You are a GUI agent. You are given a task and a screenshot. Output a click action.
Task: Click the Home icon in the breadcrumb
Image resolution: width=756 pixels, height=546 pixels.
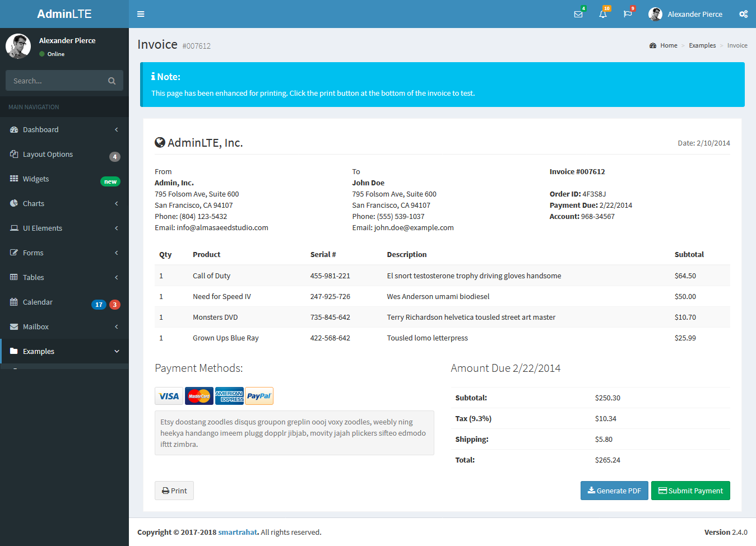[652, 45]
